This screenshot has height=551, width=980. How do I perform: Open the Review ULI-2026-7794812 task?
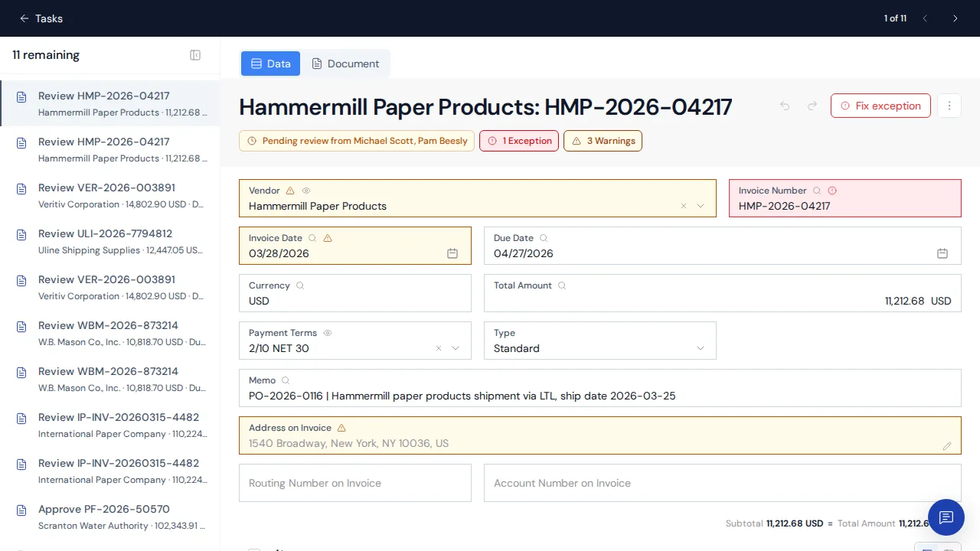[109, 241]
